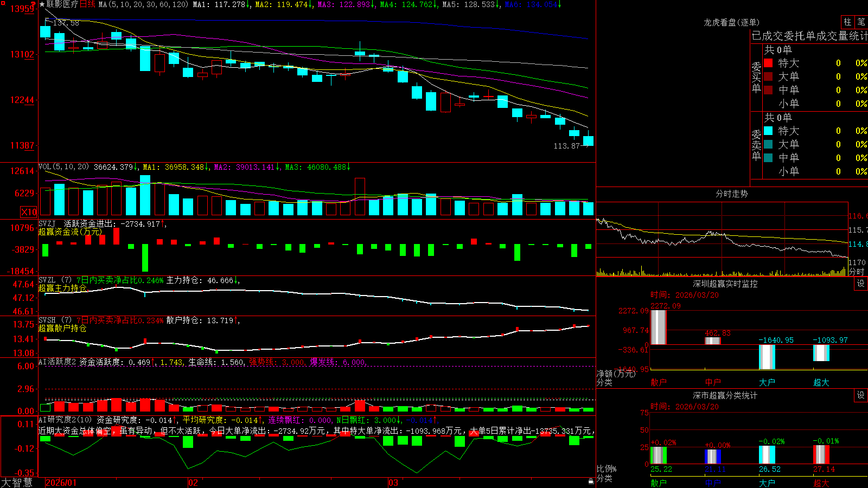Click the 462.83 中户 net amount bar

click(713, 341)
